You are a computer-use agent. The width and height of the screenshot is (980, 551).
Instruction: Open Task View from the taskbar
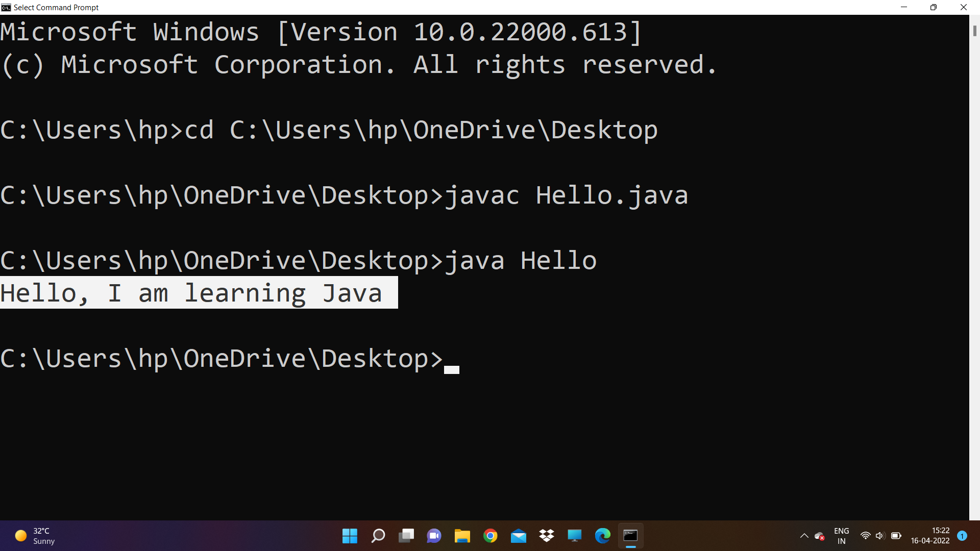point(406,536)
